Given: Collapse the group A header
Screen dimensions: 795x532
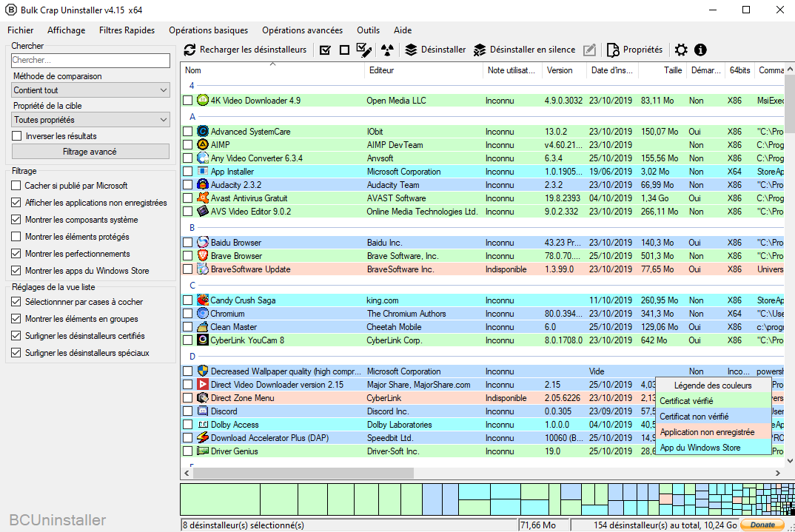Looking at the screenshot, I should pyautogui.click(x=192, y=116).
